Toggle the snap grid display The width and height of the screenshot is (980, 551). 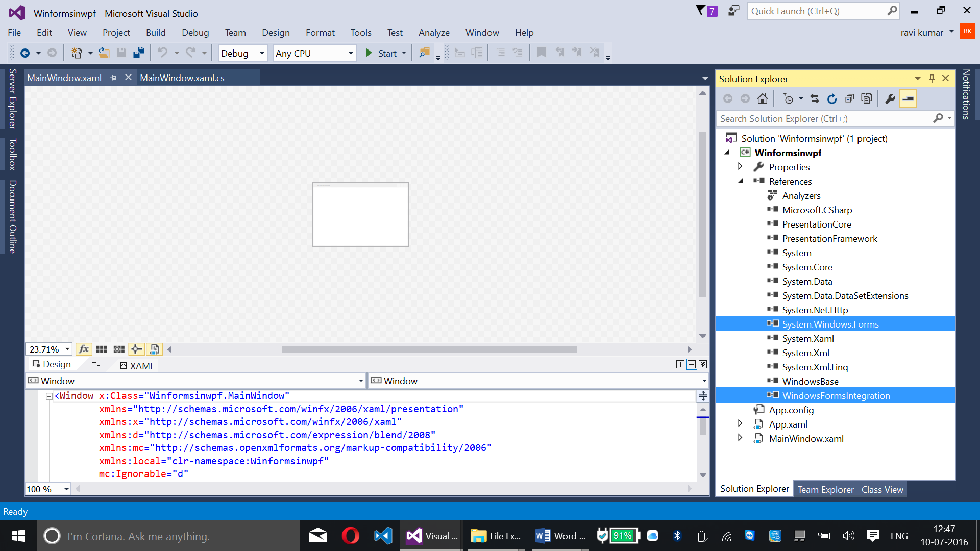coord(102,349)
